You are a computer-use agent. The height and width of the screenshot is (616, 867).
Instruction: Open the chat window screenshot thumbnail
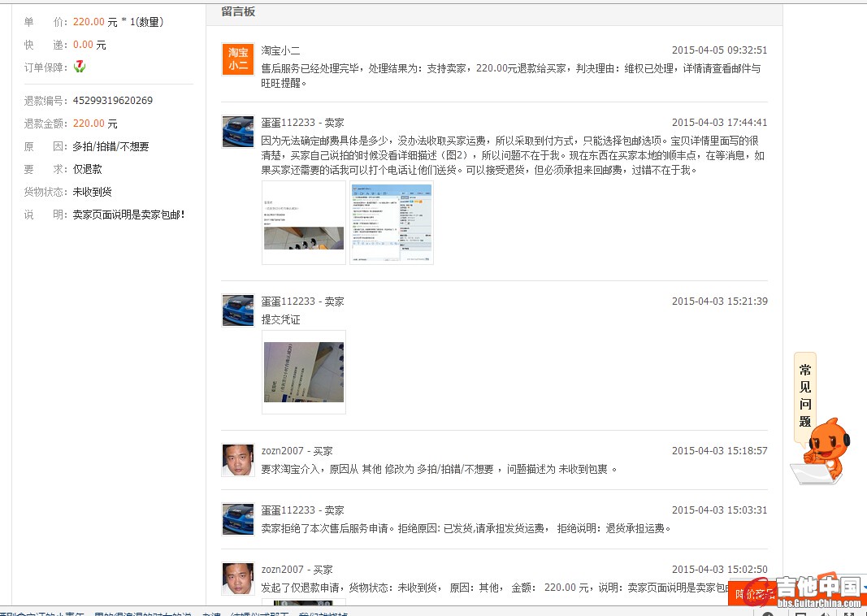[x=392, y=223]
